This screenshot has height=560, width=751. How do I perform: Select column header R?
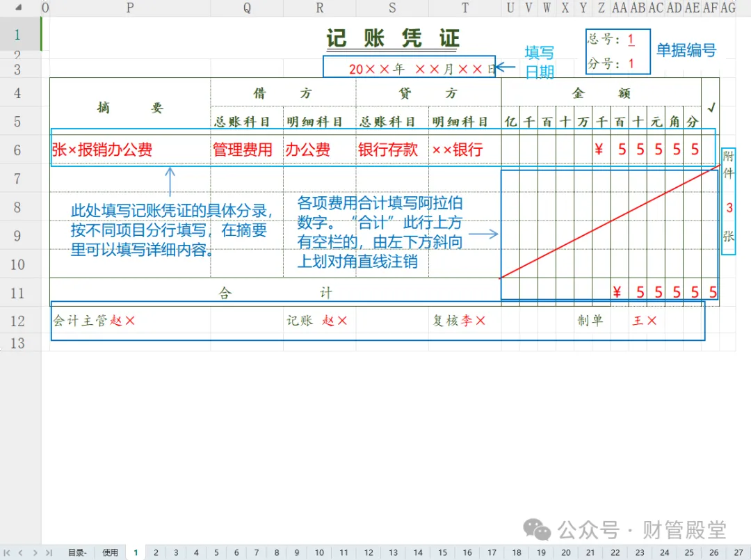319,8
